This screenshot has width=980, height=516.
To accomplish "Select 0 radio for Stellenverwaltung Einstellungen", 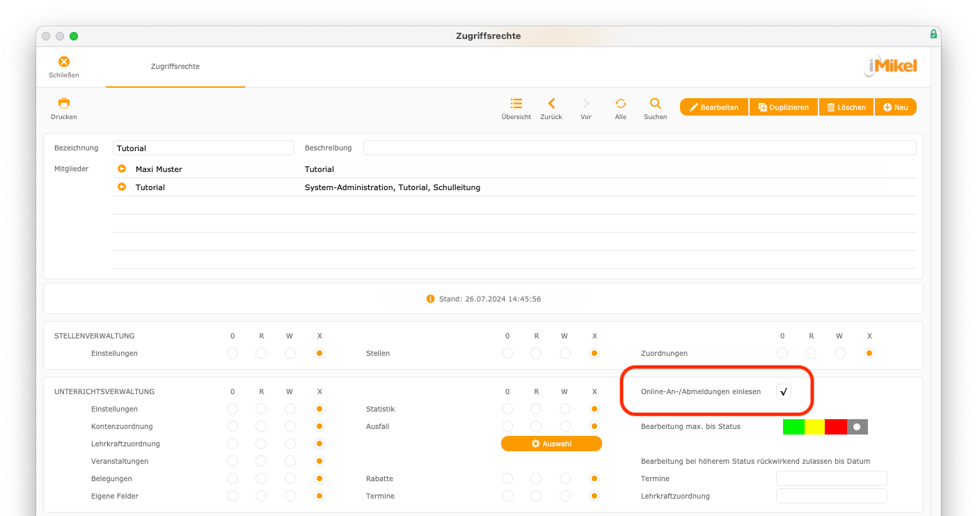I will (x=232, y=353).
